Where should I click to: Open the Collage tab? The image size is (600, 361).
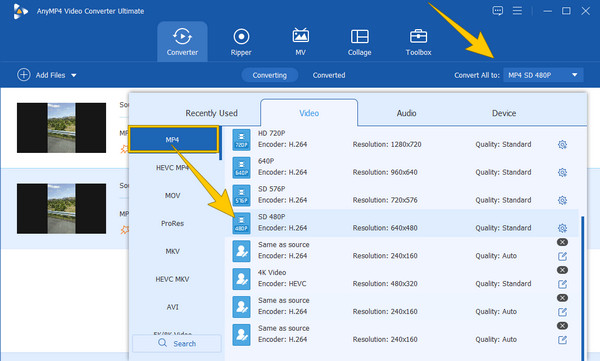click(359, 42)
